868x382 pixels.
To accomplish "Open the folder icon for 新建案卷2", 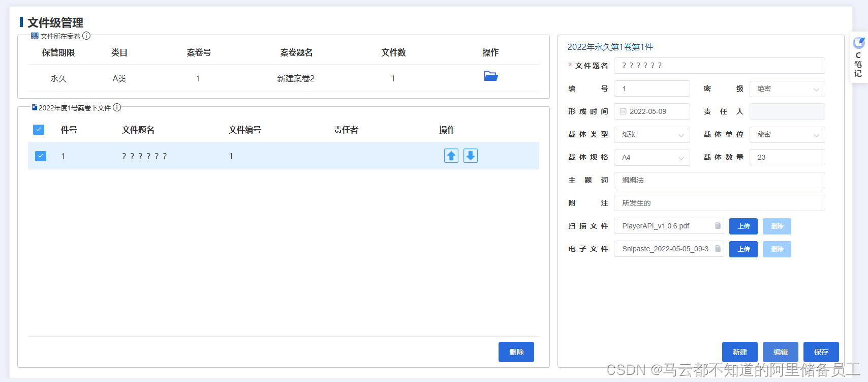I will pos(490,76).
